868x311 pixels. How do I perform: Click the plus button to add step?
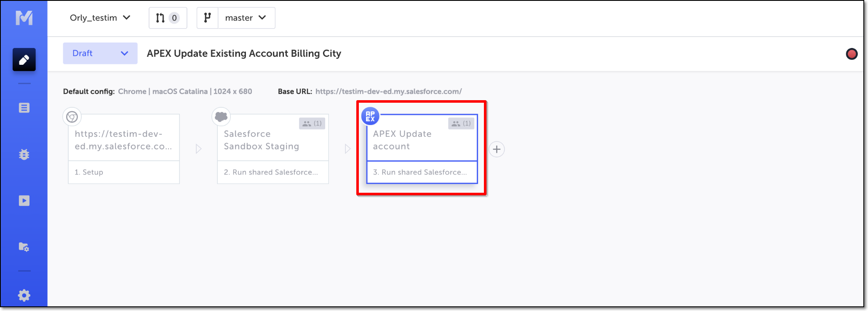coord(497,149)
